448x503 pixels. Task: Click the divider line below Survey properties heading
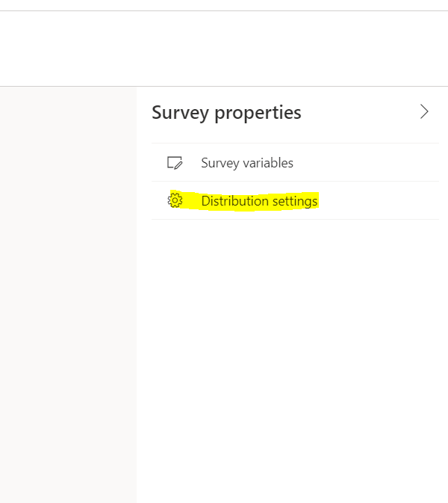point(295,143)
